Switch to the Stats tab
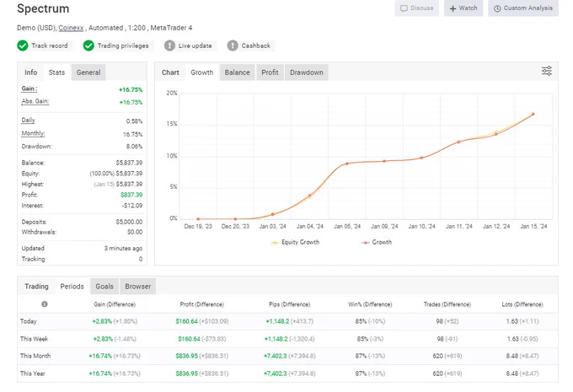This screenshot has width=573, height=392. click(56, 72)
